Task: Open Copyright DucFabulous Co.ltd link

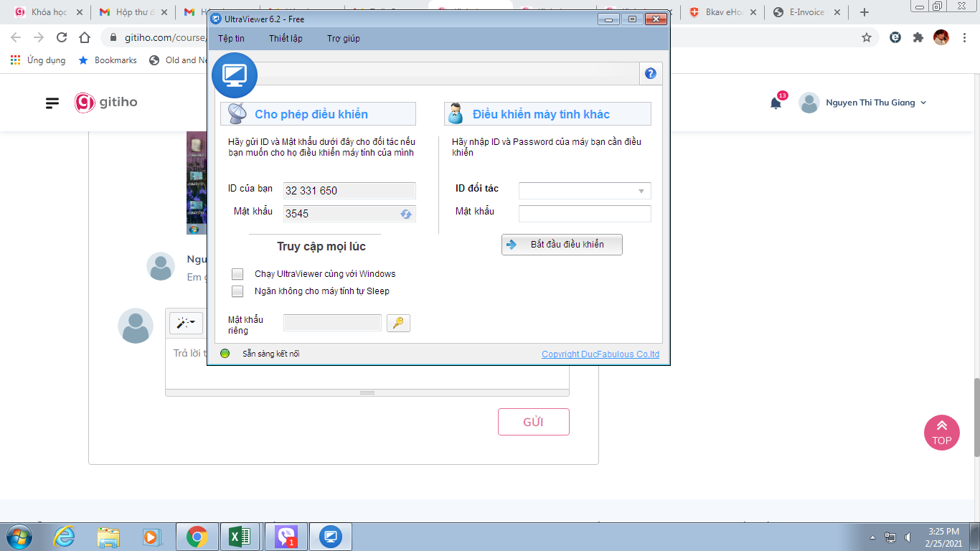Action: [600, 354]
